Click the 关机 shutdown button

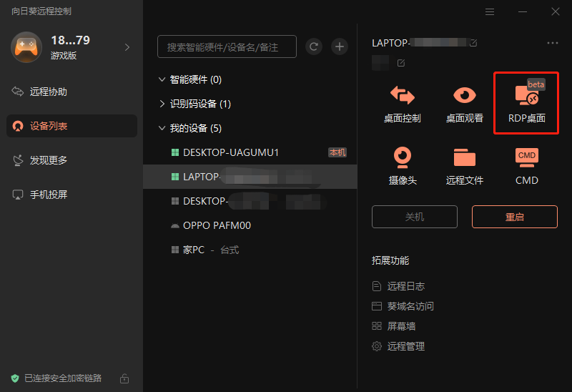[x=415, y=217]
